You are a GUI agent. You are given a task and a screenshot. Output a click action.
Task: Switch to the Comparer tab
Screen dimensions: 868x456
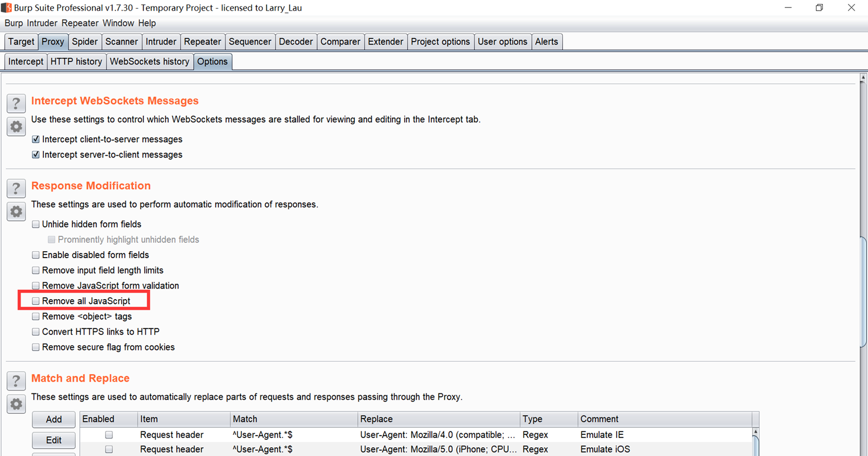pyautogui.click(x=340, y=42)
